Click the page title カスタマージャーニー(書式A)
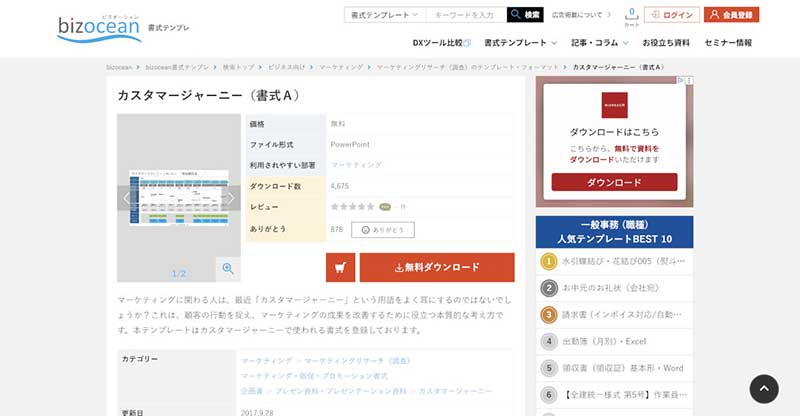Viewport: 800px width, 416px height. (x=209, y=95)
